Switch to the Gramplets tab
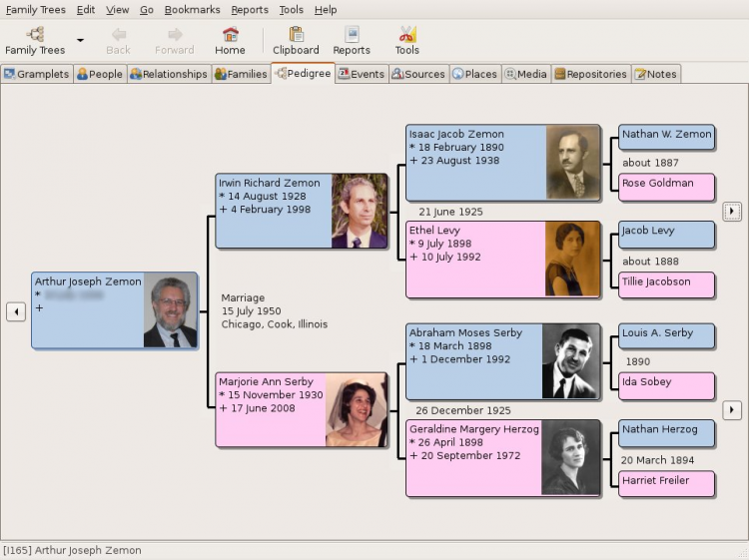This screenshot has height=560, width=749. click(37, 74)
